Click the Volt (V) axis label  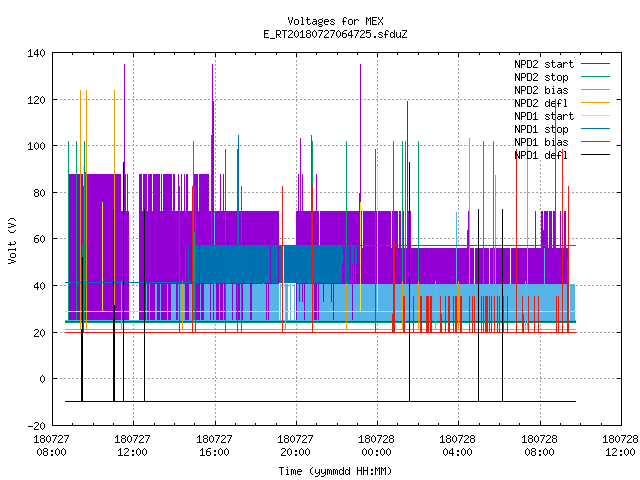point(13,240)
